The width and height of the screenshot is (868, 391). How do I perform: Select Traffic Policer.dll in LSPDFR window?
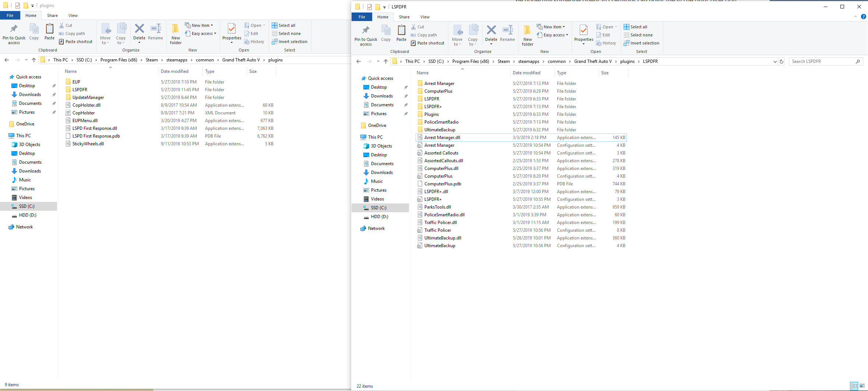(x=440, y=223)
